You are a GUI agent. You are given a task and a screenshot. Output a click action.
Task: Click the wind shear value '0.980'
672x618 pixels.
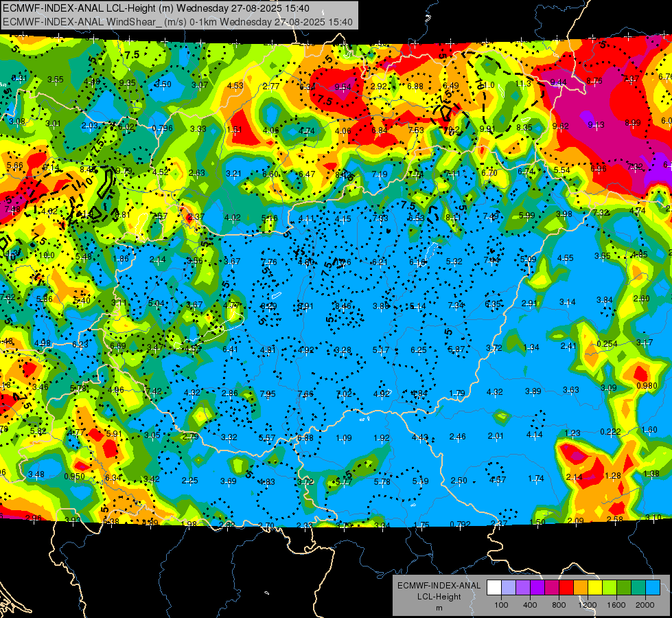tap(647, 385)
